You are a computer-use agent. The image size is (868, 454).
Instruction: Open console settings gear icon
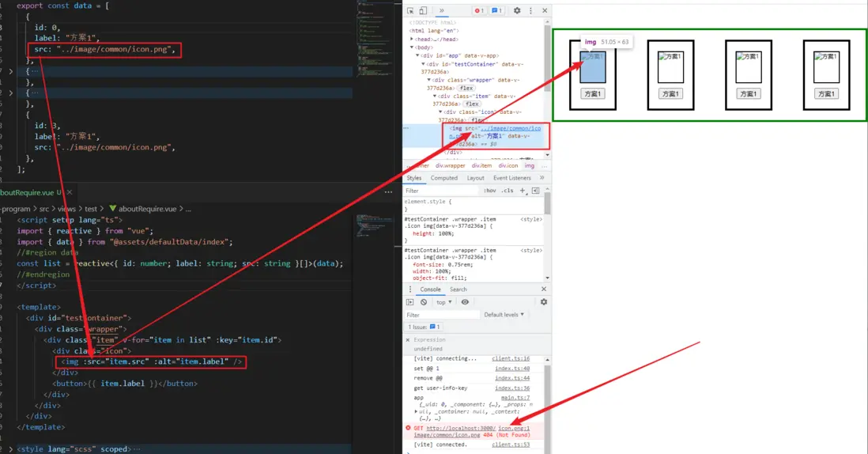pos(544,302)
